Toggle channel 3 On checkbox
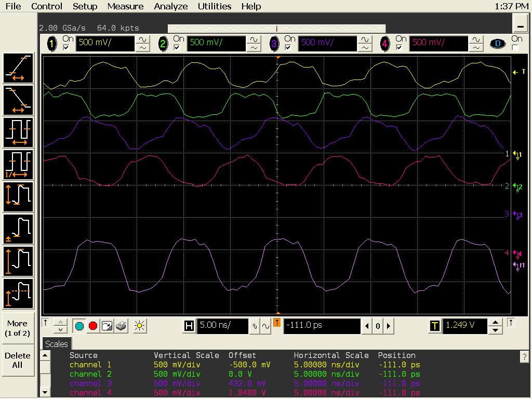The width and height of the screenshot is (532, 399). [288, 47]
